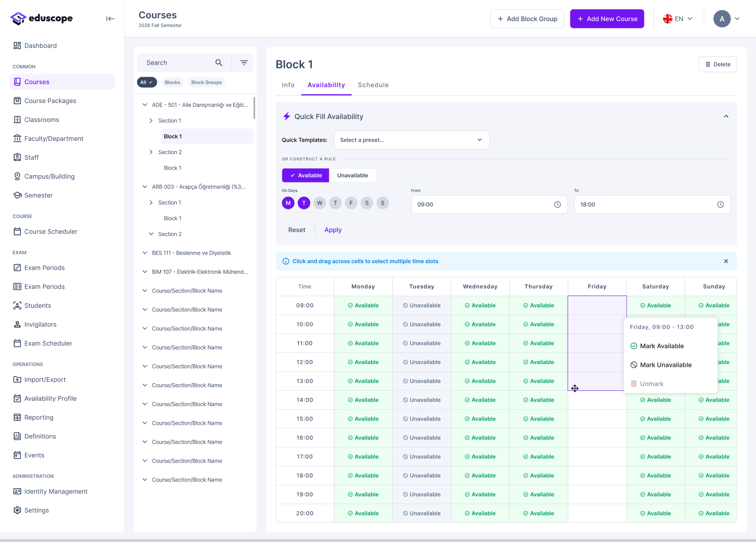Image resolution: width=756 pixels, height=542 pixels.
Task: Click the To time clock icon
Action: (721, 205)
